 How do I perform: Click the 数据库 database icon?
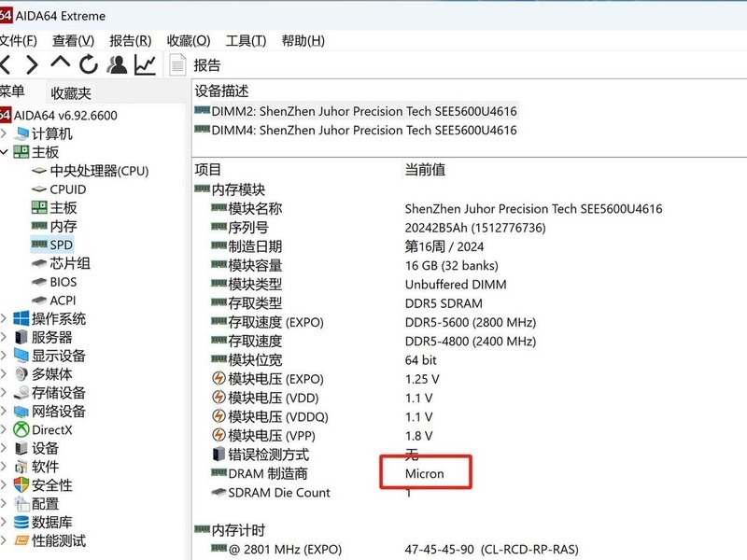[21, 523]
